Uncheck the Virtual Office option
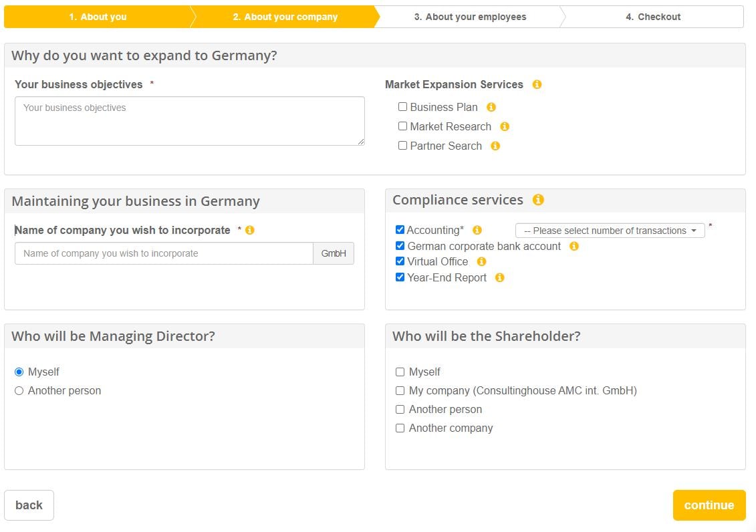The height and width of the screenshot is (532, 756). [400, 261]
